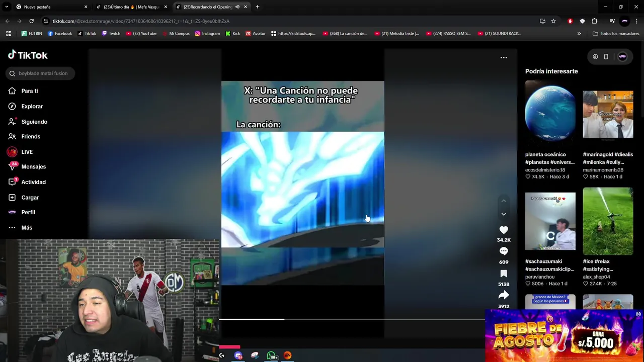Open the Todos los marcadores folder

(x=616, y=34)
